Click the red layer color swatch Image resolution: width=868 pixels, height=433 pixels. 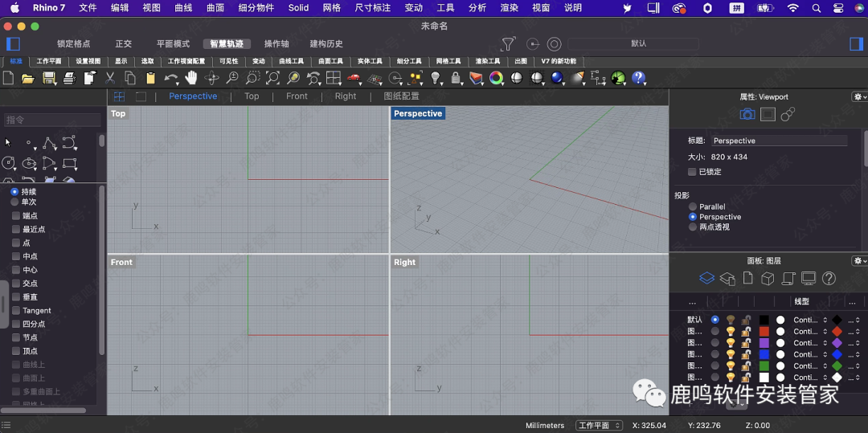pos(764,331)
